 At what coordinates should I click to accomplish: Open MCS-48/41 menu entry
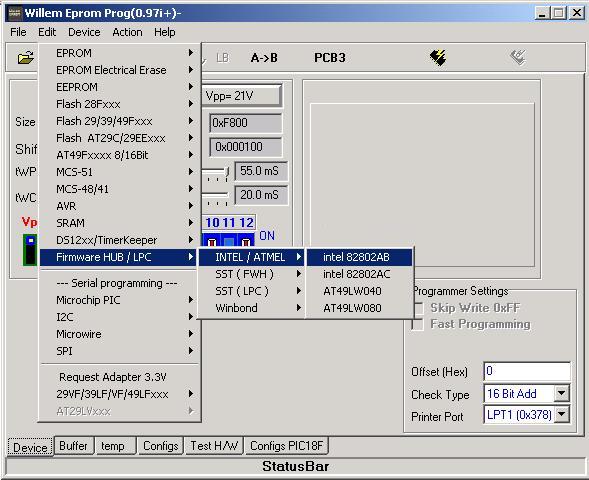click(120, 189)
